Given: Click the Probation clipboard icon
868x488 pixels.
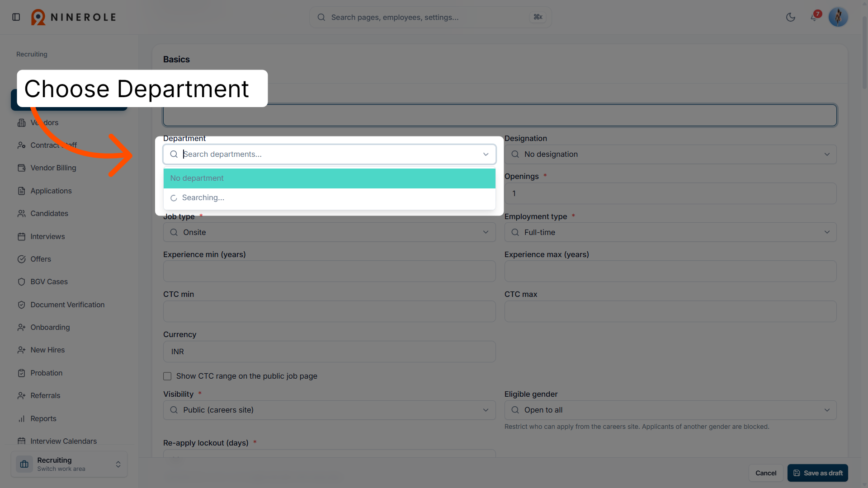Looking at the screenshot, I should tap(21, 373).
